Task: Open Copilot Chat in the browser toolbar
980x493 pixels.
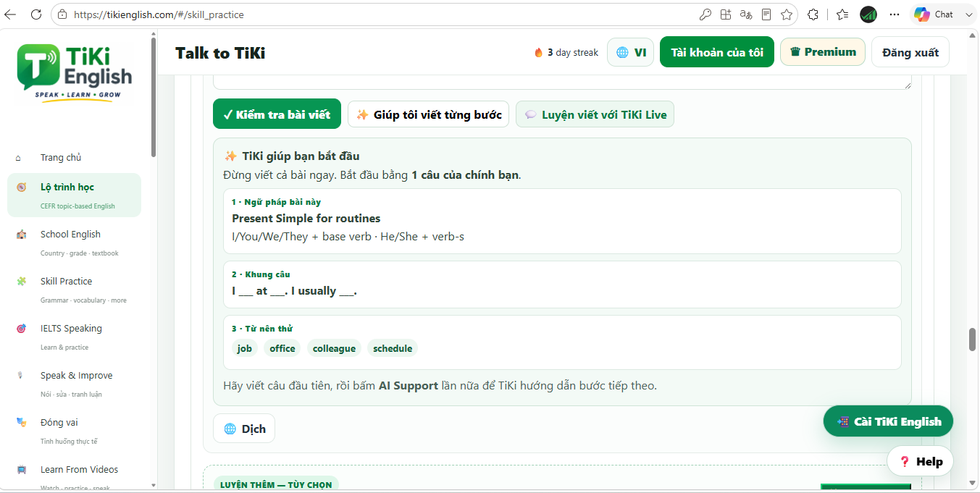Action: click(934, 14)
